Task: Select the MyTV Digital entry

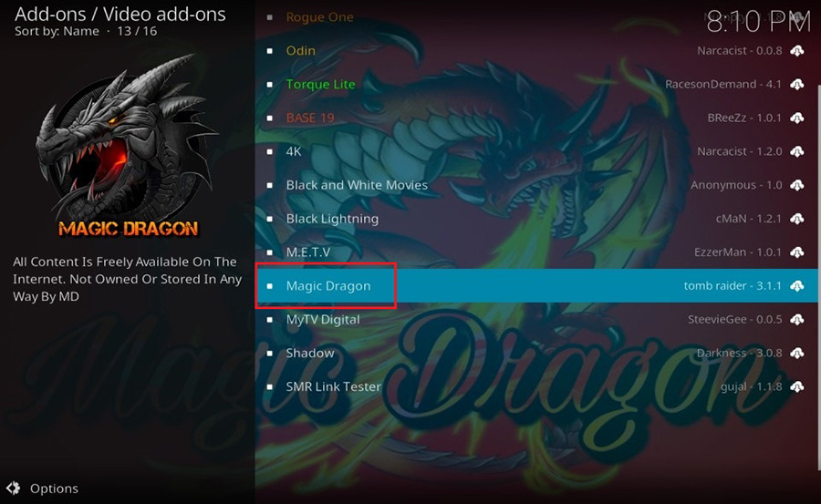Action: tap(536, 319)
